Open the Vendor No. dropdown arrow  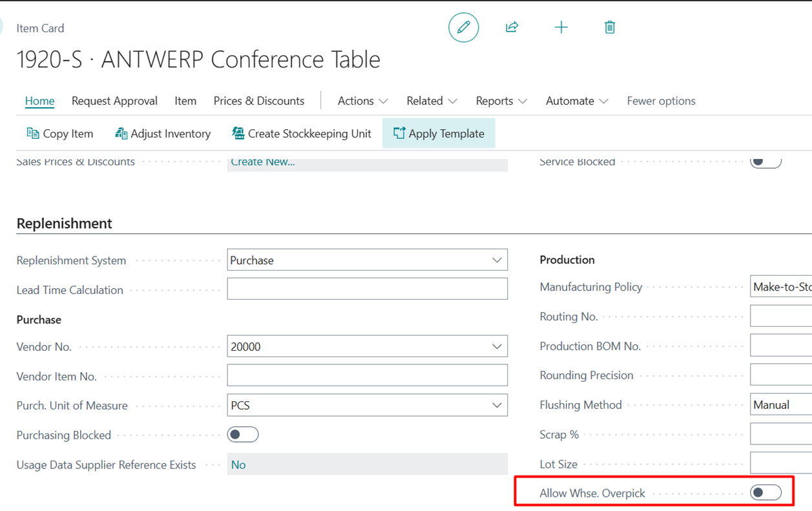[497, 347]
